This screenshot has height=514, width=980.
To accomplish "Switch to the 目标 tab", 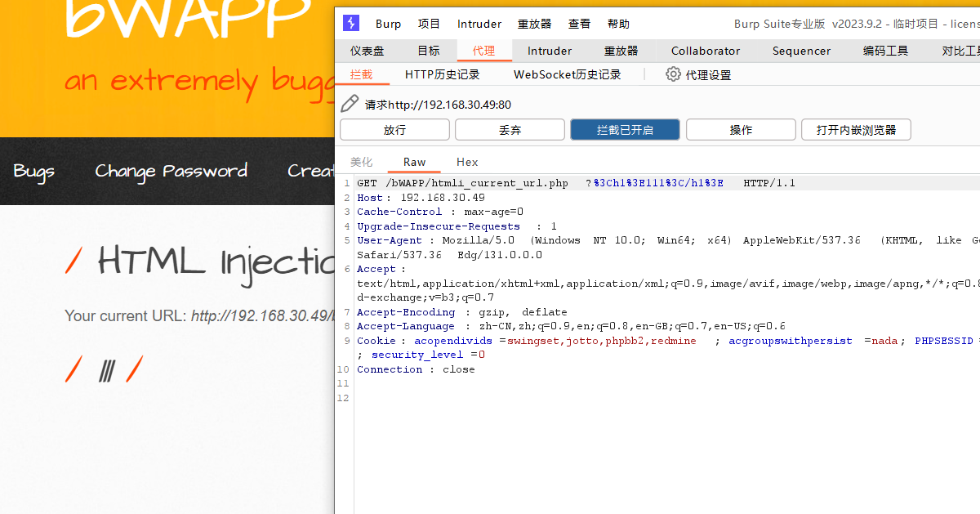I will 429,51.
